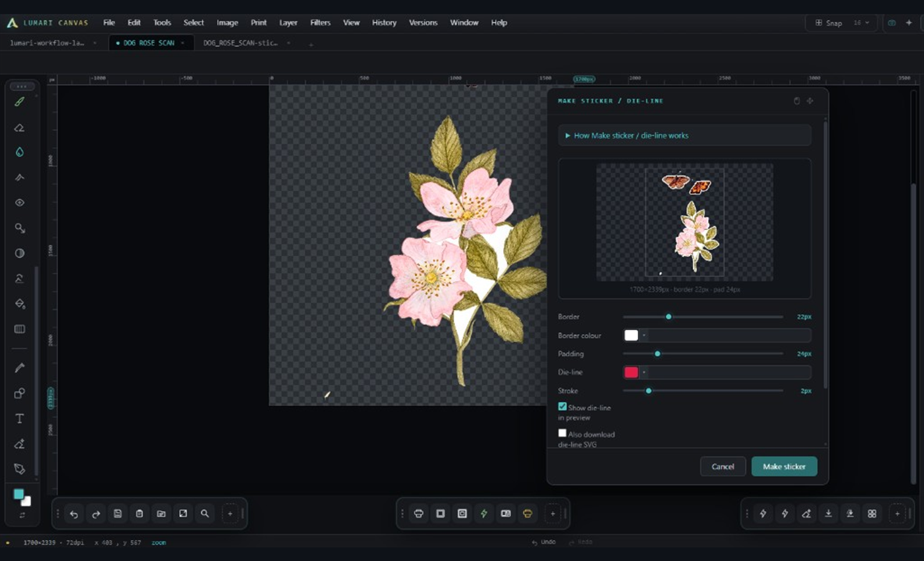Select the gradient tool icon
The width and height of the screenshot is (924, 561).
19,329
